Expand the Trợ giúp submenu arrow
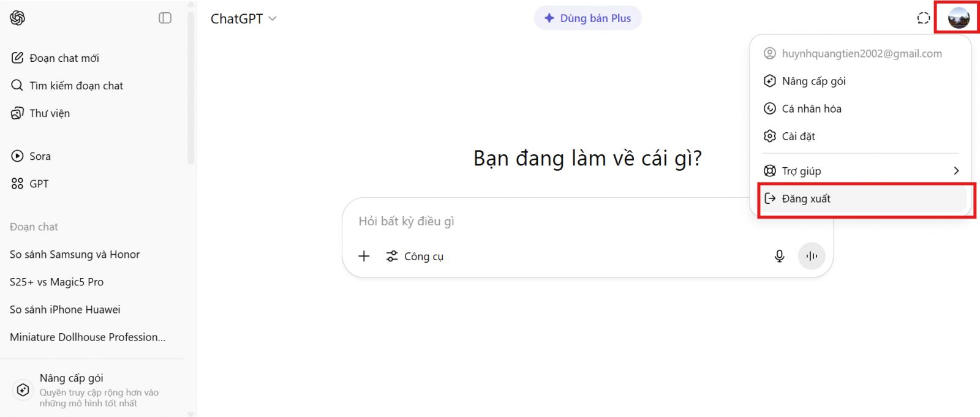980x417 pixels. 956,171
